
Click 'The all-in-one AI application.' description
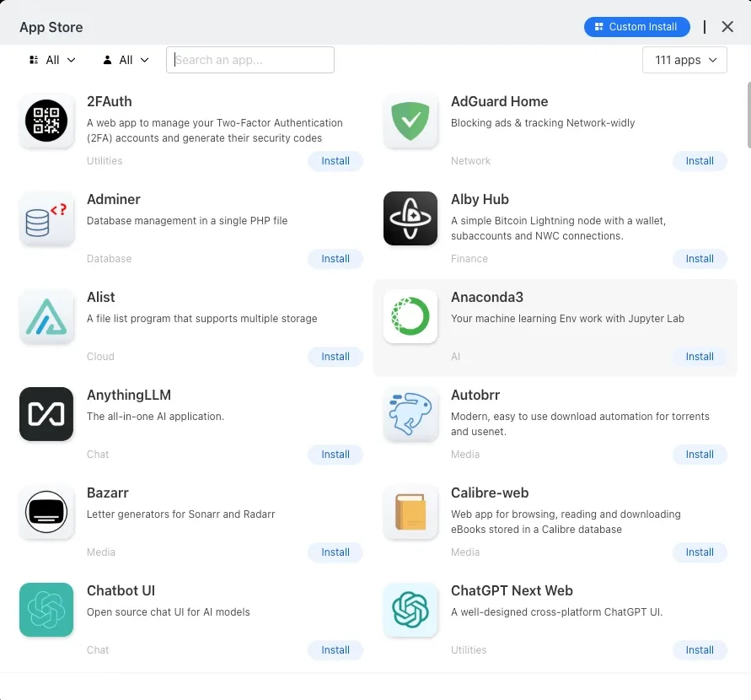pyautogui.click(x=155, y=416)
